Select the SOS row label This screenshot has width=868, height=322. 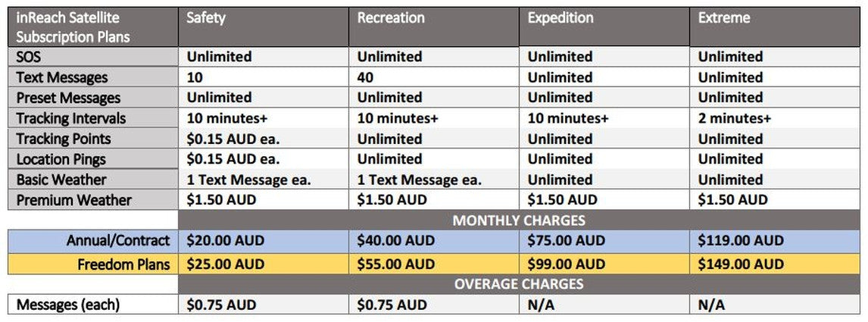point(30,57)
